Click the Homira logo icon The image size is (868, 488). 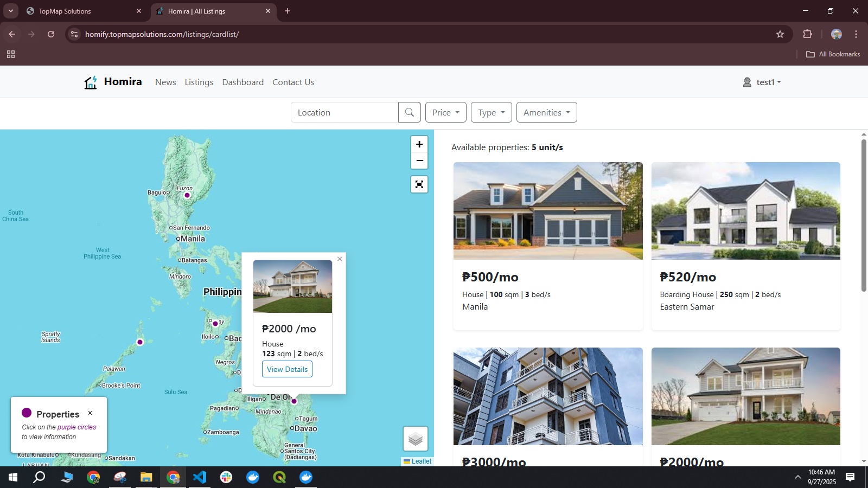click(91, 82)
